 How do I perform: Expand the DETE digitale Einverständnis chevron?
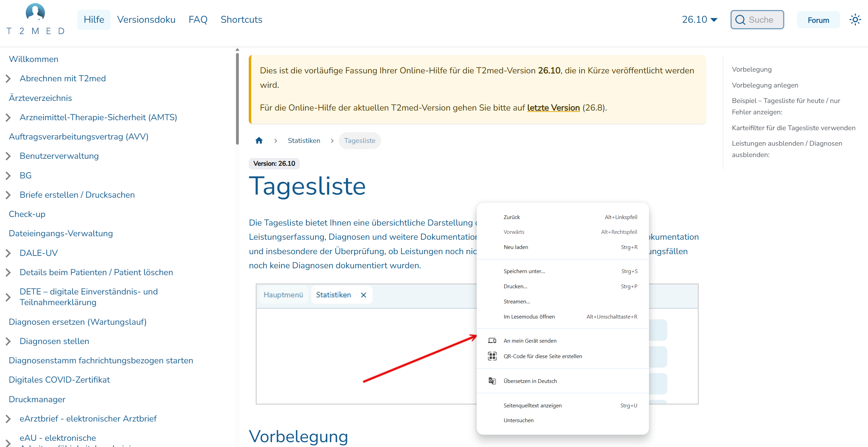pyautogui.click(x=8, y=297)
